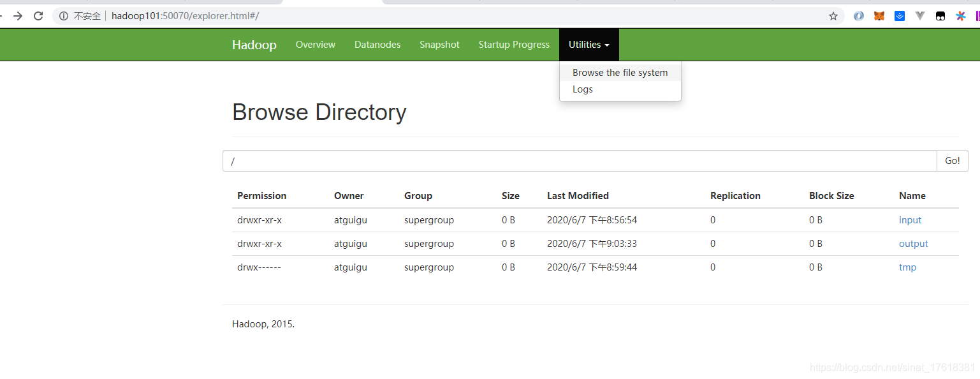
Task: Open the input directory link
Action: pos(911,220)
